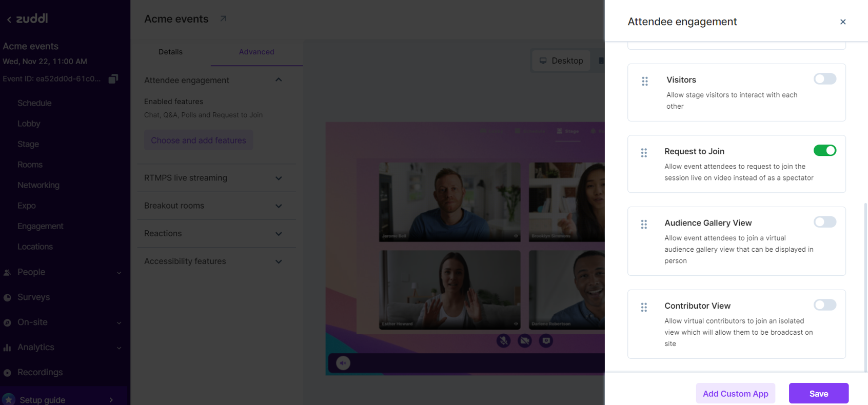
Task: Click the Enabled features label
Action: click(x=173, y=102)
